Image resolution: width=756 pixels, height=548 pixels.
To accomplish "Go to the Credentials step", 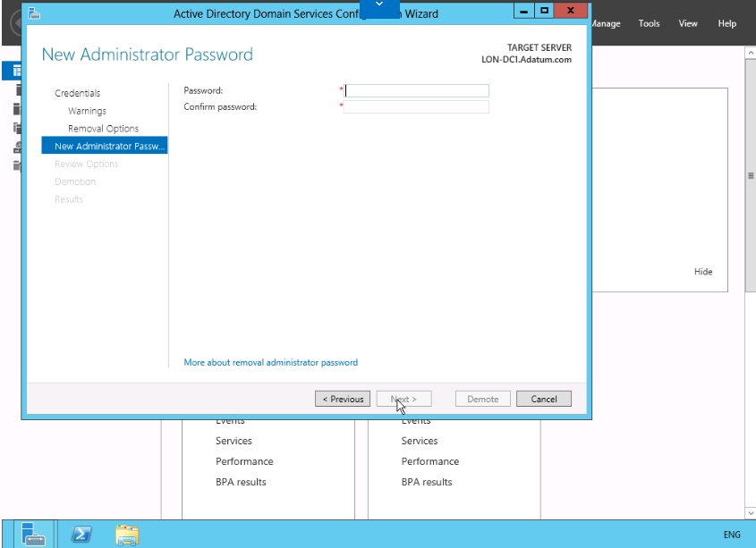I will [77, 93].
